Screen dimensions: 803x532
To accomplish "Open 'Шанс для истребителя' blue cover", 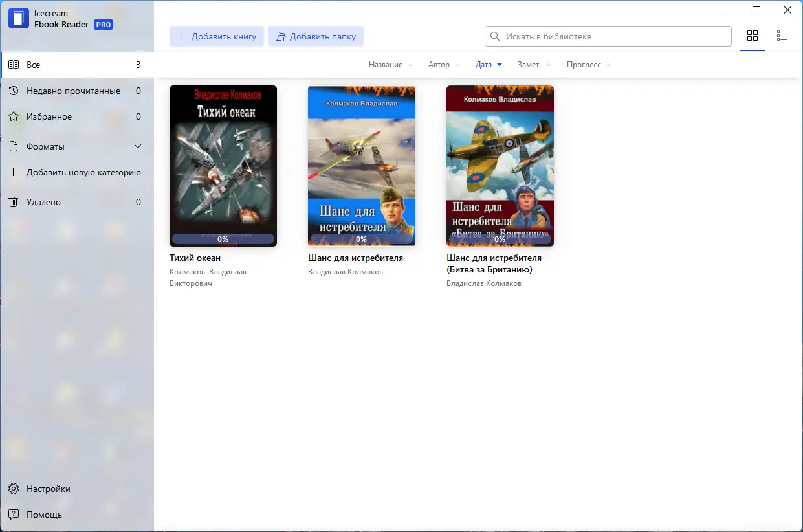I will tap(362, 166).
